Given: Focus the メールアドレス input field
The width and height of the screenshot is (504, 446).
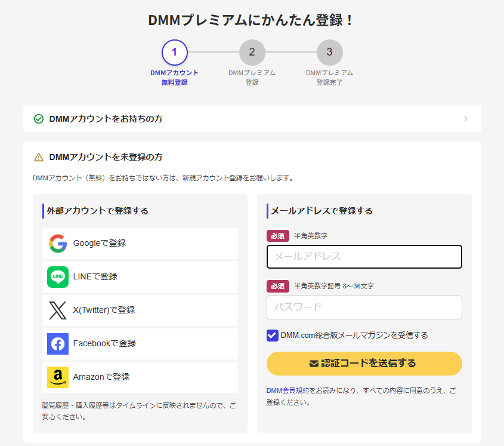Looking at the screenshot, I should click(x=364, y=257).
